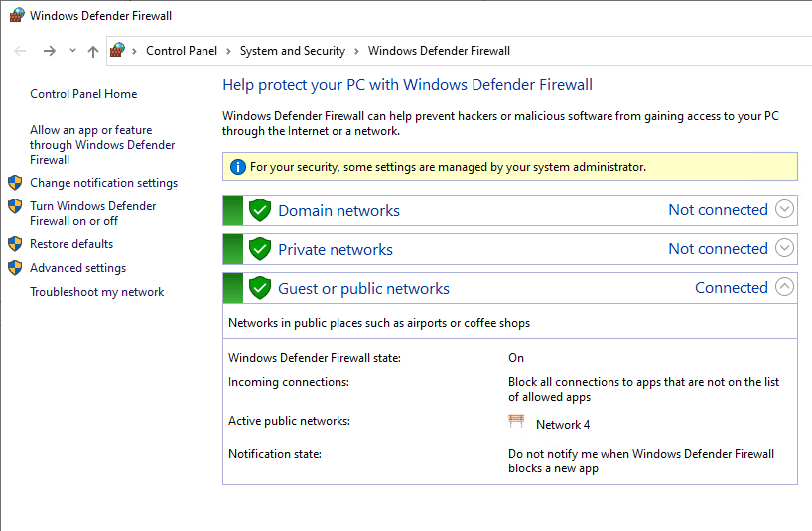
Task: Open Turn Windows Defender Firewall on or off
Action: point(92,213)
